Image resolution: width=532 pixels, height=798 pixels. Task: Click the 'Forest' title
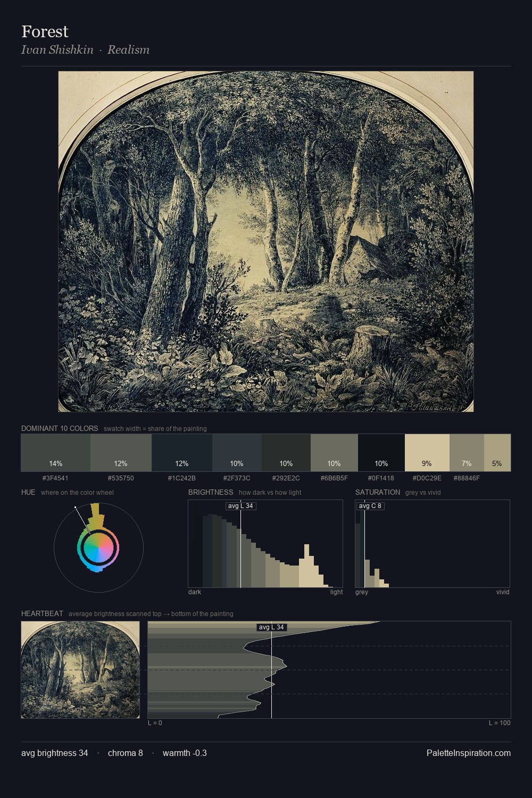(45, 31)
